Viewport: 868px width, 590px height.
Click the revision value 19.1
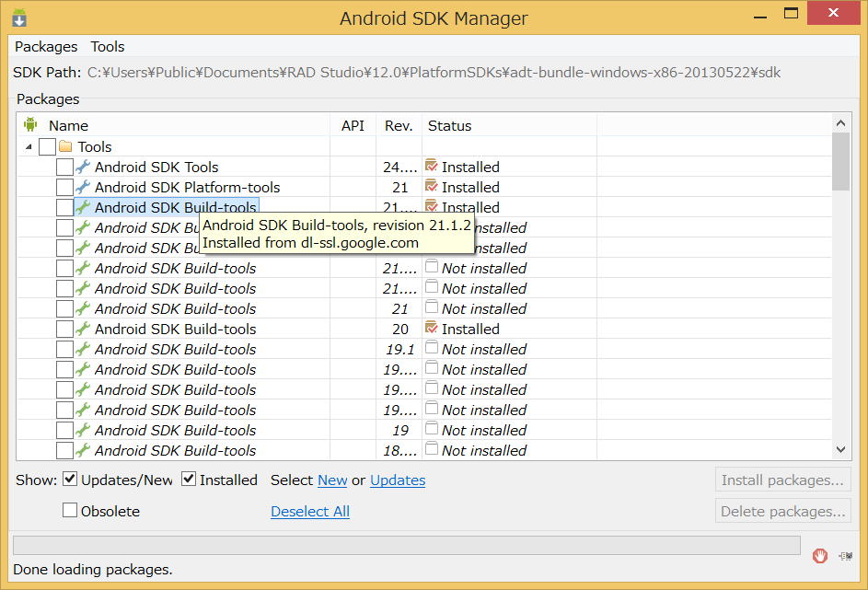pyautogui.click(x=400, y=349)
